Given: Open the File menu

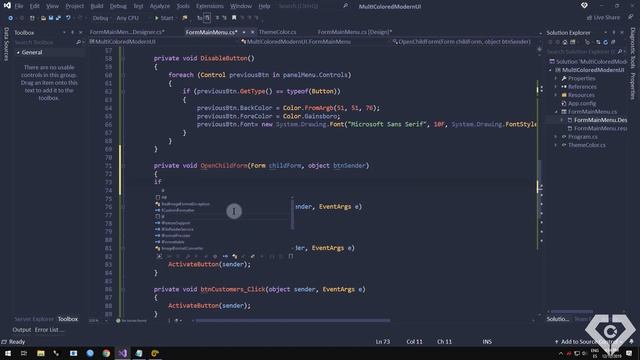Looking at the screenshot, I should pyautogui.click(x=19, y=6).
